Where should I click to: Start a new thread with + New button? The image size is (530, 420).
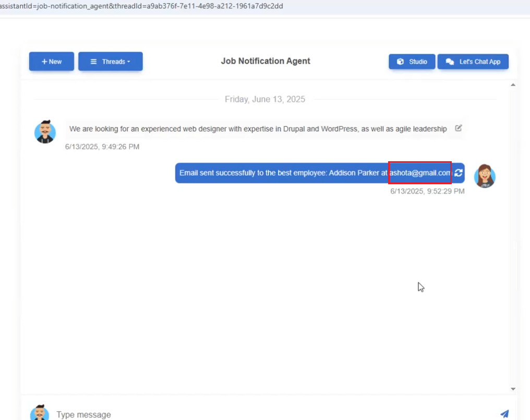point(51,62)
